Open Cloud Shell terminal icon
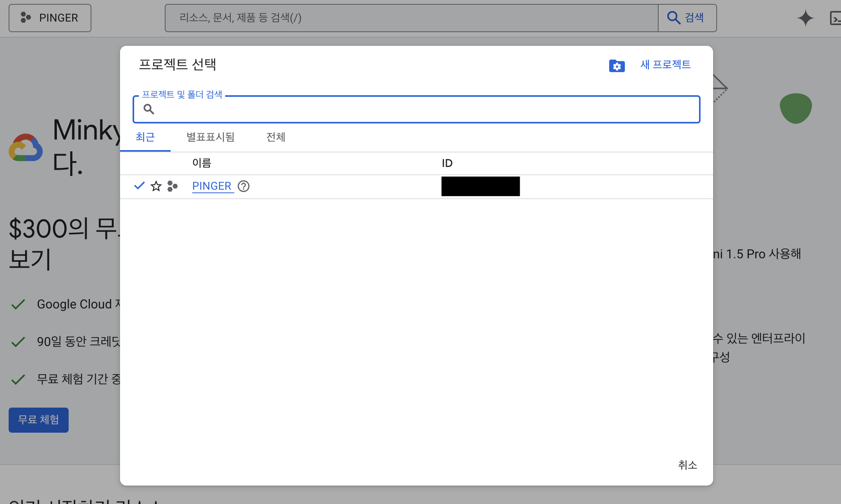 836,18
